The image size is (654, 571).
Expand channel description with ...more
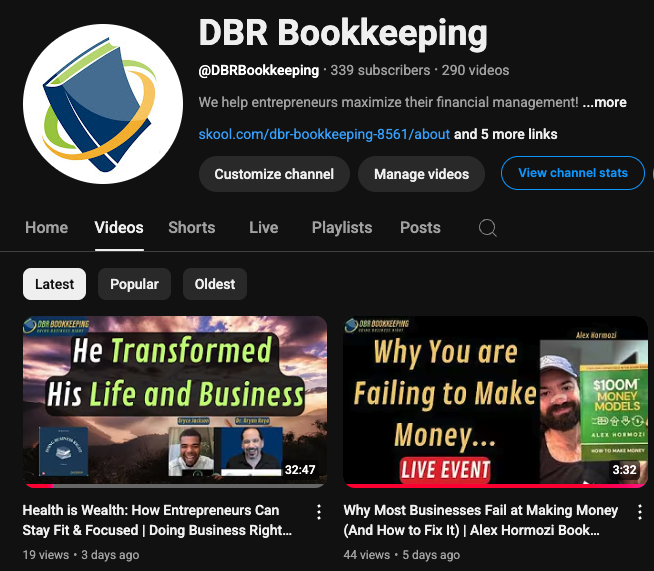click(604, 102)
